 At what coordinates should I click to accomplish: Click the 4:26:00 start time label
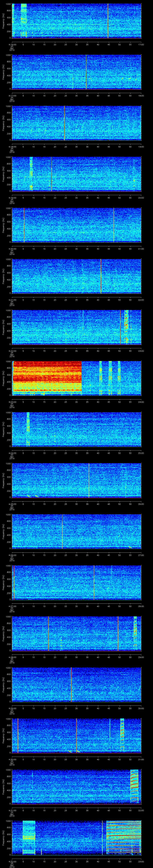coord(12,555)
